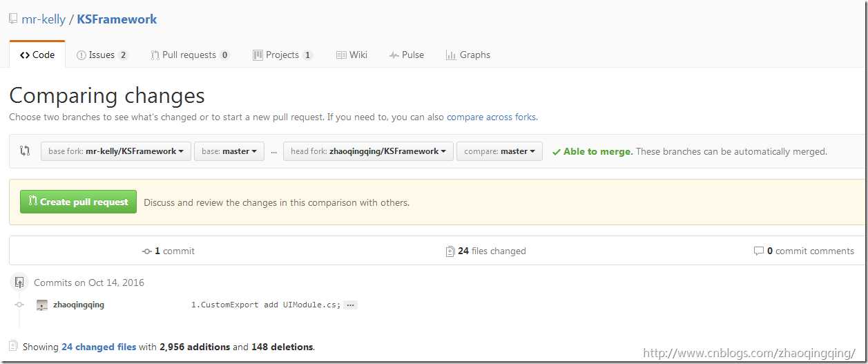Click the Create pull request button
Screen dimensions: 868x364
(x=78, y=202)
